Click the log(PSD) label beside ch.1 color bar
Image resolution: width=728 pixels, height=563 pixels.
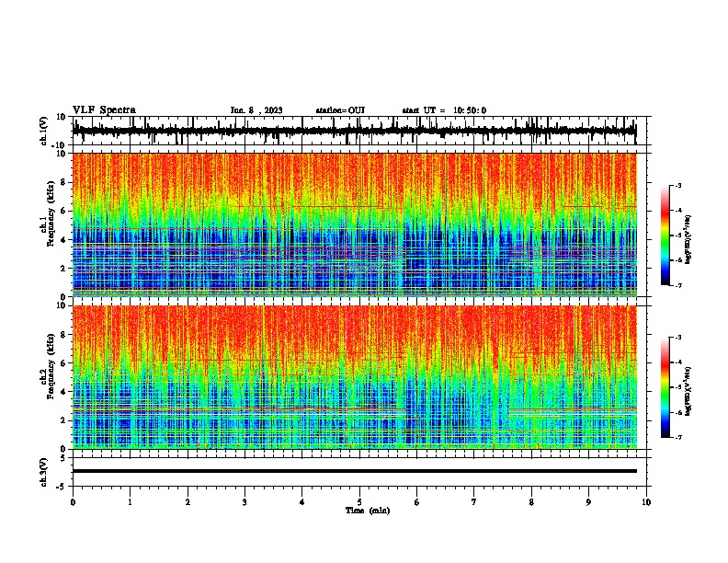[688, 239]
